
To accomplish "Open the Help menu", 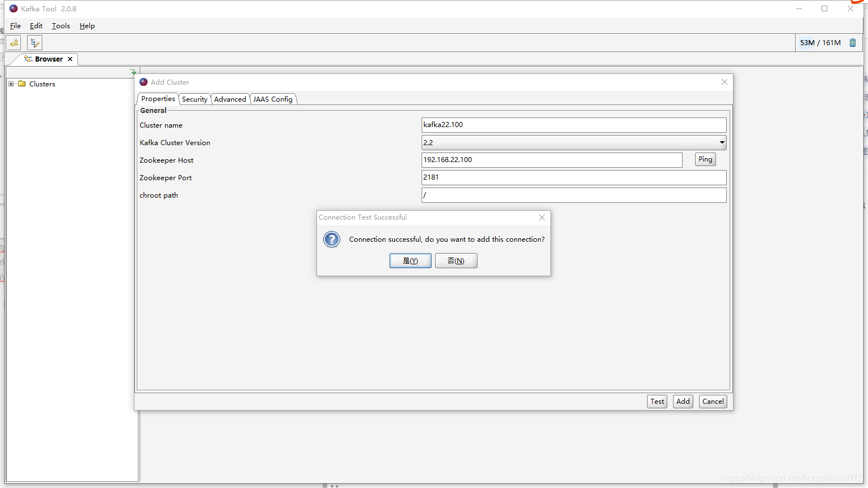I will pos(87,26).
